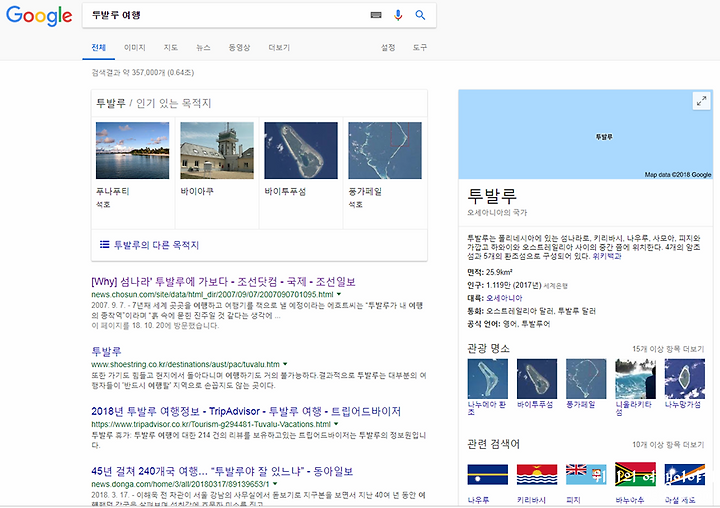The height and width of the screenshot is (508, 720).
Task: Switch to the 지도 tab
Action: 170,48
